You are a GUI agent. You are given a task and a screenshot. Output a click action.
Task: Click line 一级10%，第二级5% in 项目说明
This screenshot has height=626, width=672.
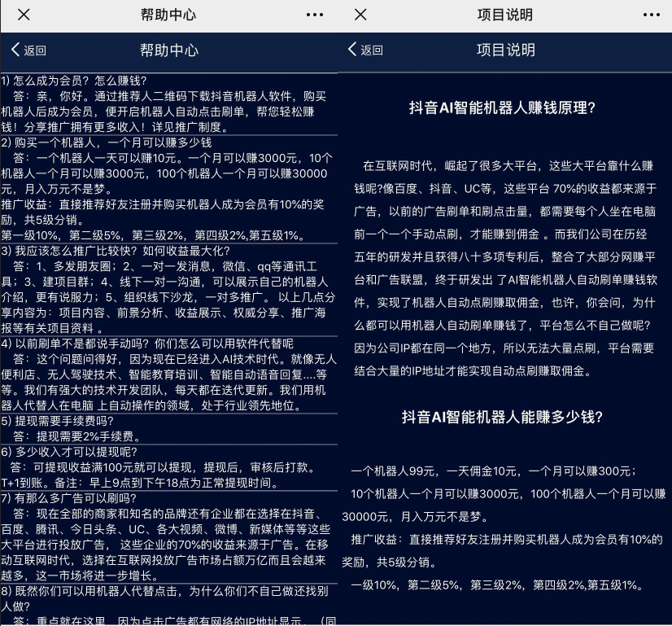pyautogui.click(x=497, y=584)
